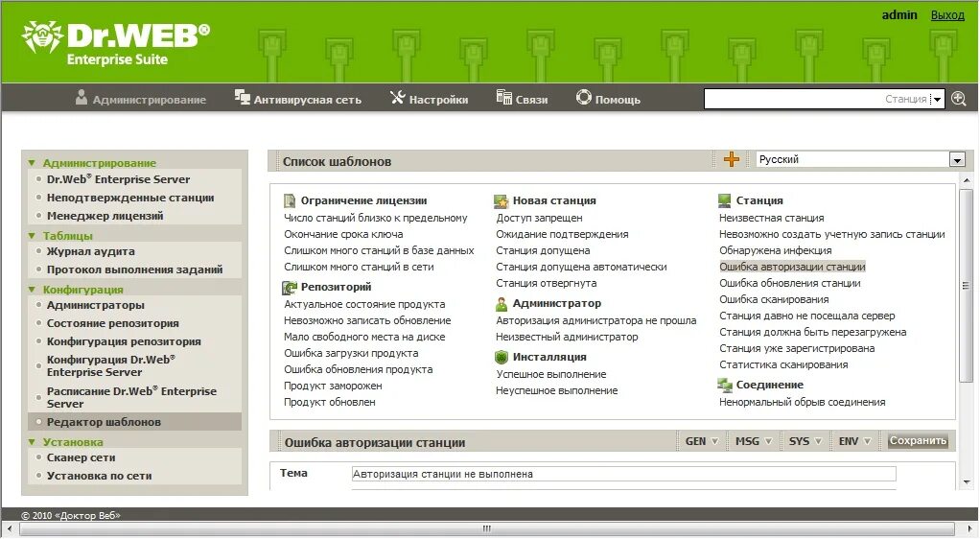
Task: Click the Ограничение лицензии document icon
Action: pyautogui.click(x=290, y=200)
